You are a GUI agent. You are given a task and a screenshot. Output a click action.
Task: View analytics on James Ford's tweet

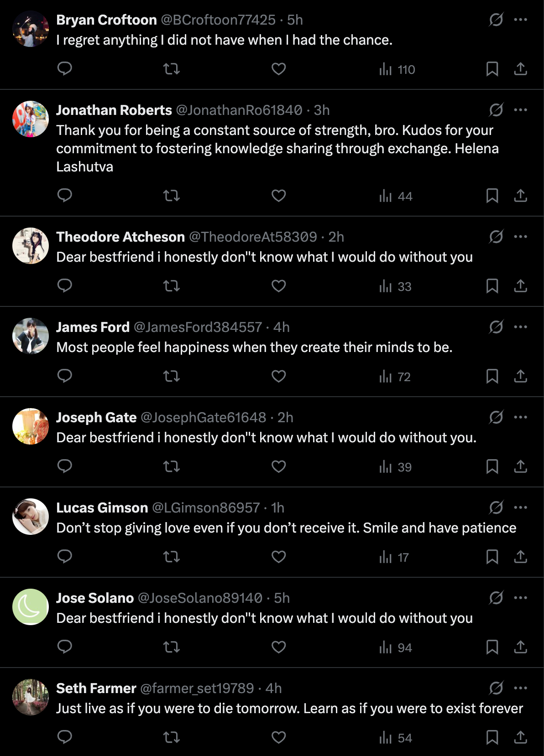(395, 377)
